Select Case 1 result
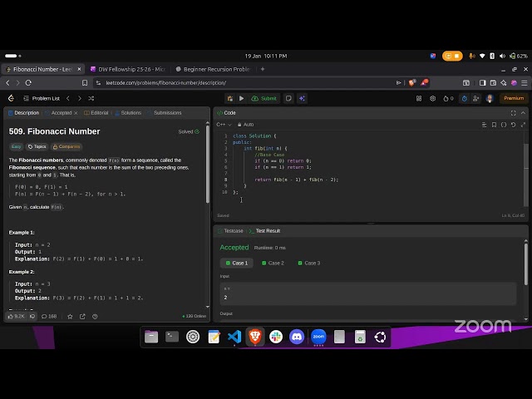The height and width of the screenshot is (399, 532). 237,263
